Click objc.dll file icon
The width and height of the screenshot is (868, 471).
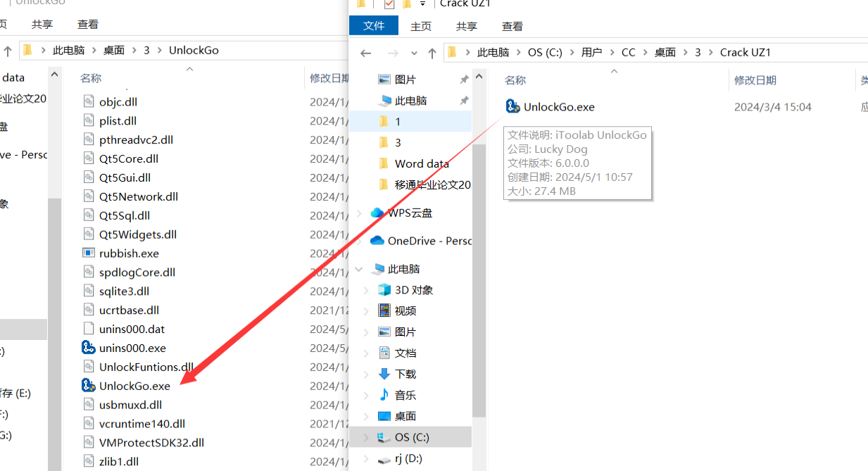pyautogui.click(x=89, y=101)
